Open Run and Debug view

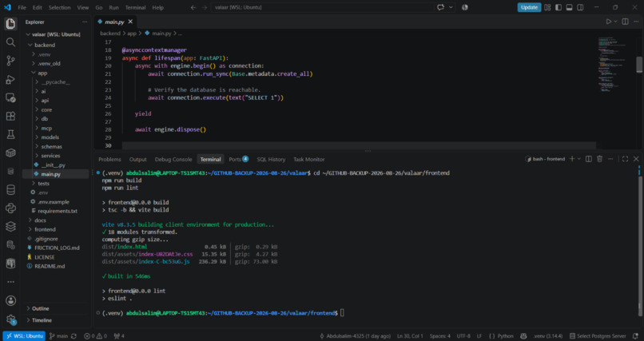point(10,80)
